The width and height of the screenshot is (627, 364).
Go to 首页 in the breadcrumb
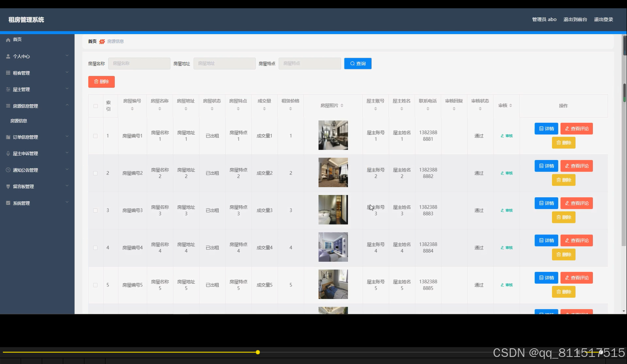[x=92, y=41]
